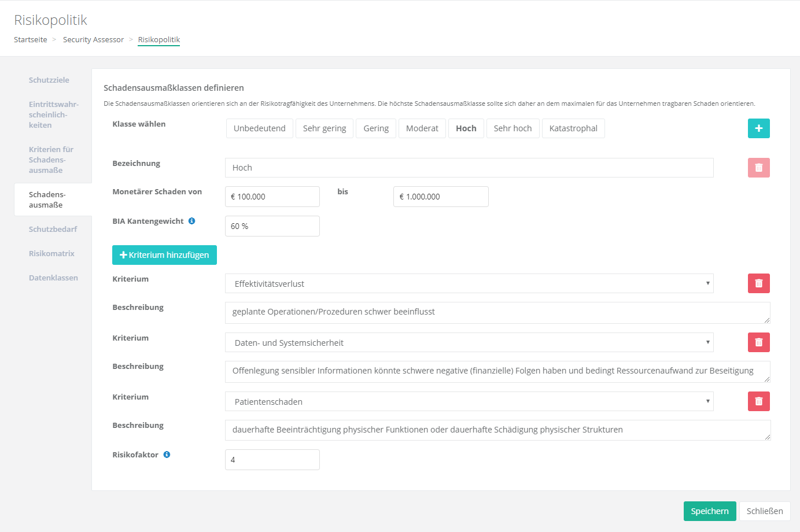Open the Effektivitätsverlust criterion dropdown
This screenshot has width=800, height=532.
coord(469,283)
